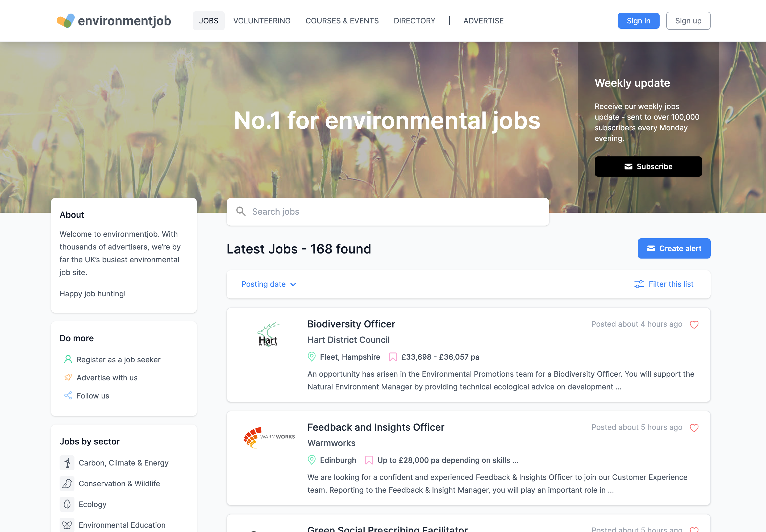Click salary bookmark icon for £33,698 listing
This screenshot has height=532, width=766.
tap(392, 357)
